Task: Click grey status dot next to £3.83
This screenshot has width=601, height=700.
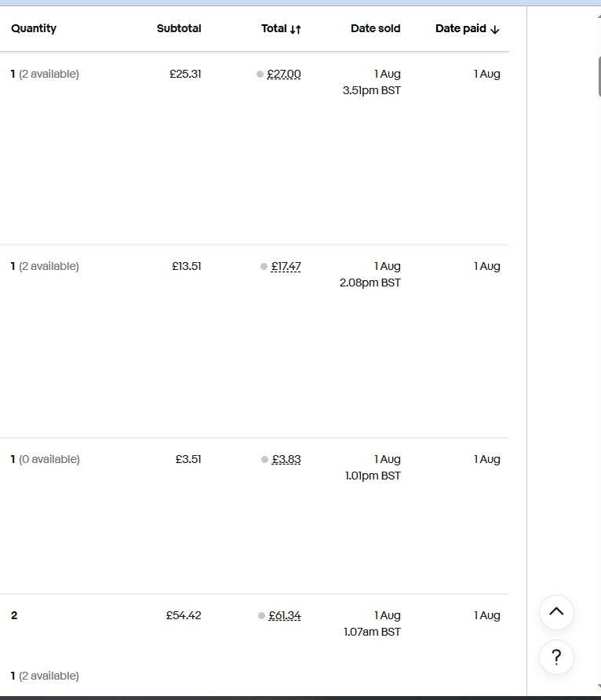Action: (x=265, y=460)
